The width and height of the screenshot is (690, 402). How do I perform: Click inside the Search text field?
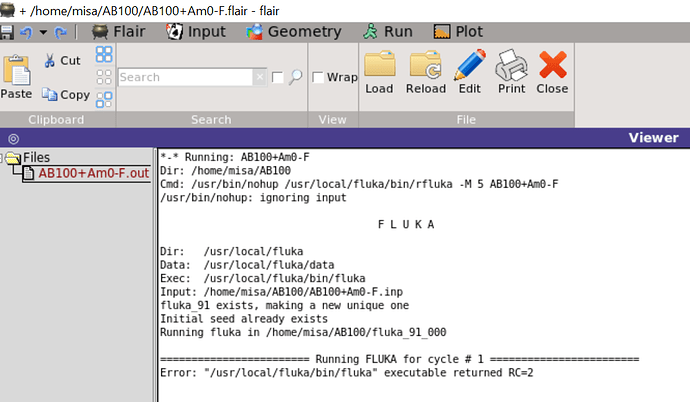click(186, 77)
